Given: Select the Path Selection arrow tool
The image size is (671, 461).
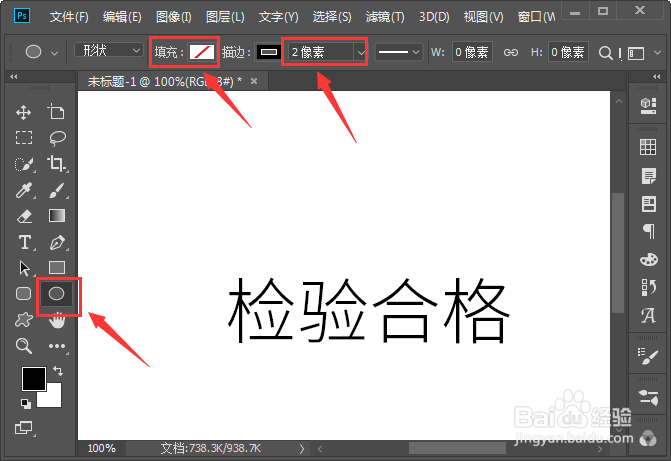Looking at the screenshot, I should pyautogui.click(x=24, y=268).
